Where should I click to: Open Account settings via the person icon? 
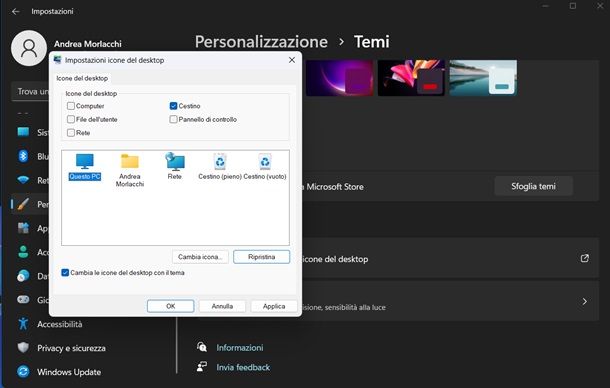(x=23, y=252)
